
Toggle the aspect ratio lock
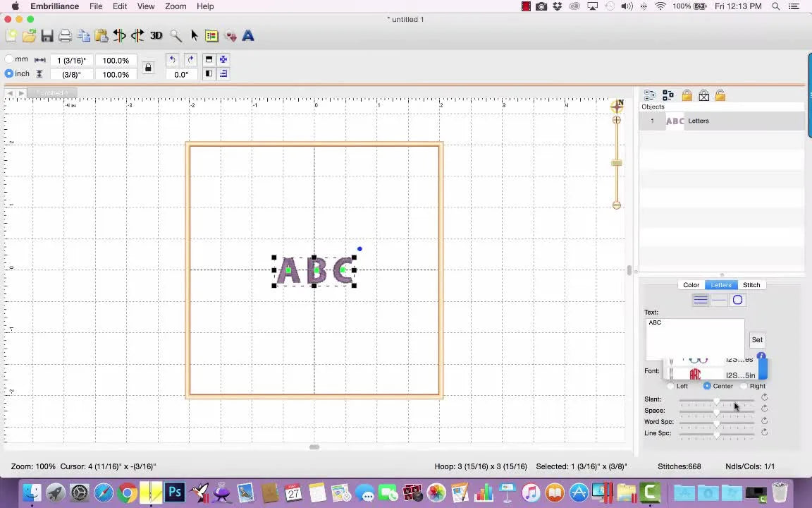coord(148,68)
